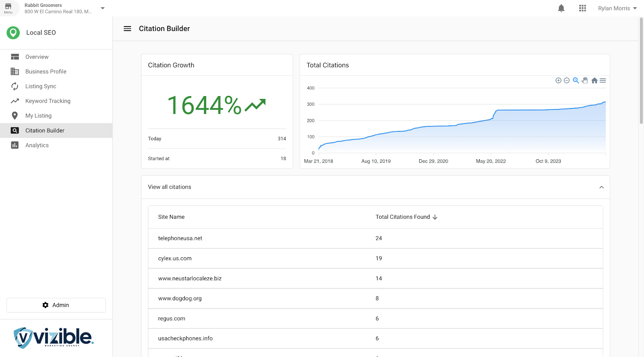Open the apps grid launcher
This screenshot has width=644, height=357.
[x=582, y=8]
